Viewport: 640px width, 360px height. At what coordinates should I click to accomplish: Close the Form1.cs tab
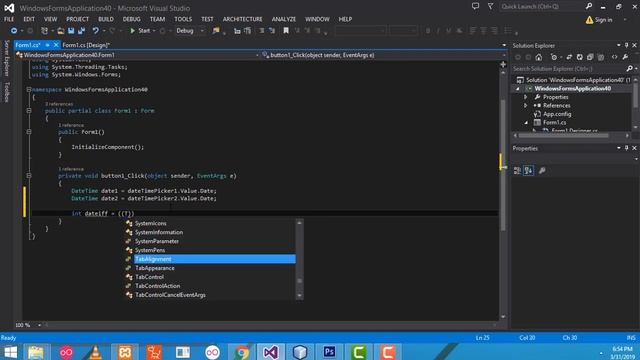coord(56,45)
